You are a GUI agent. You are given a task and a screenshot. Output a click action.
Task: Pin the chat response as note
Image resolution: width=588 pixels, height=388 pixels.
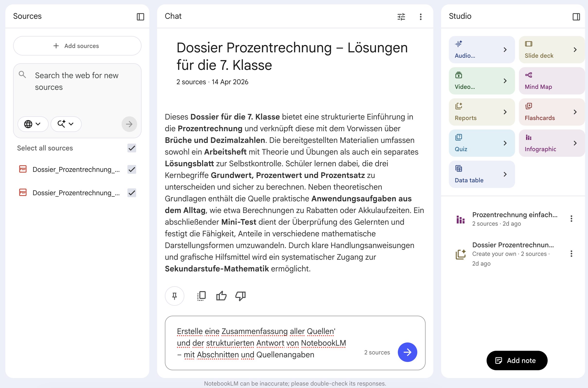175,296
